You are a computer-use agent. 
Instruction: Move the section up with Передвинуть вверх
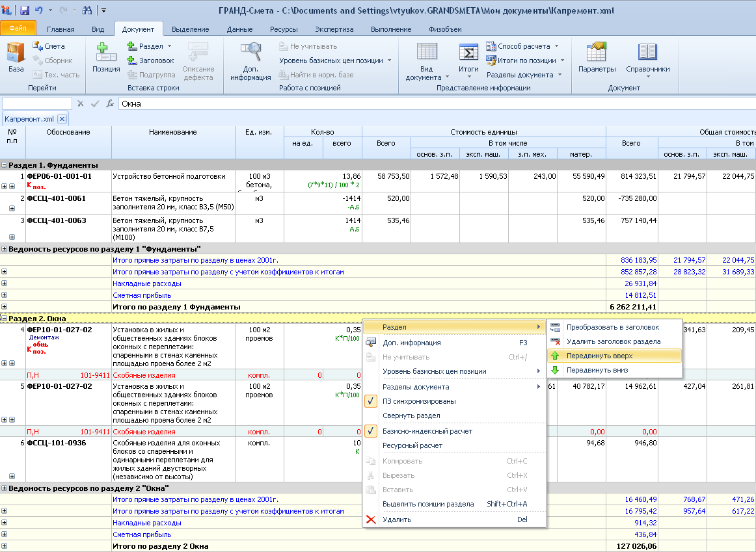click(x=615, y=356)
